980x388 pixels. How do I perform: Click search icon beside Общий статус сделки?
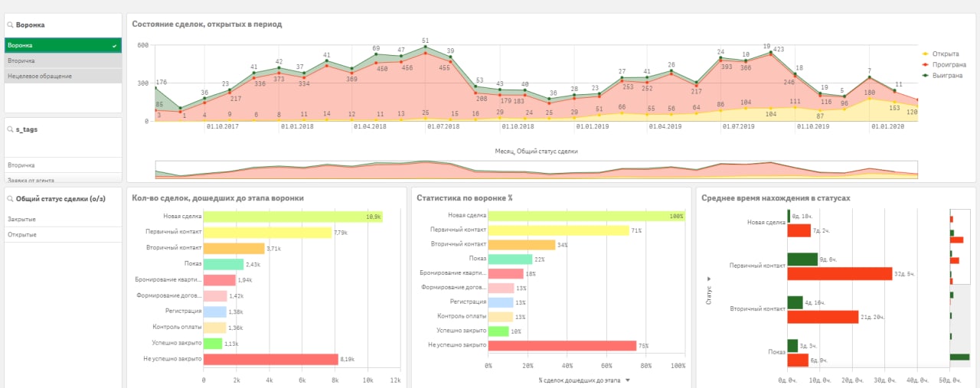pyautogui.click(x=11, y=199)
